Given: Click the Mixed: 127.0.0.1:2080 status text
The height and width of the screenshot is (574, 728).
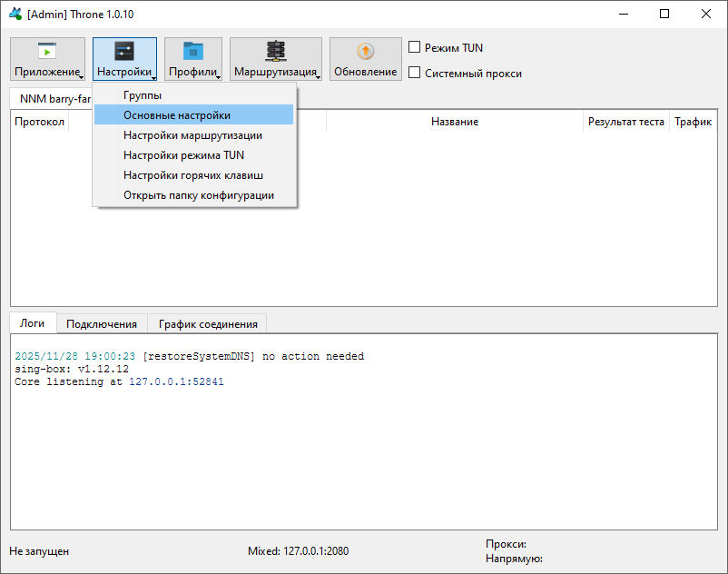Looking at the screenshot, I should [x=298, y=551].
